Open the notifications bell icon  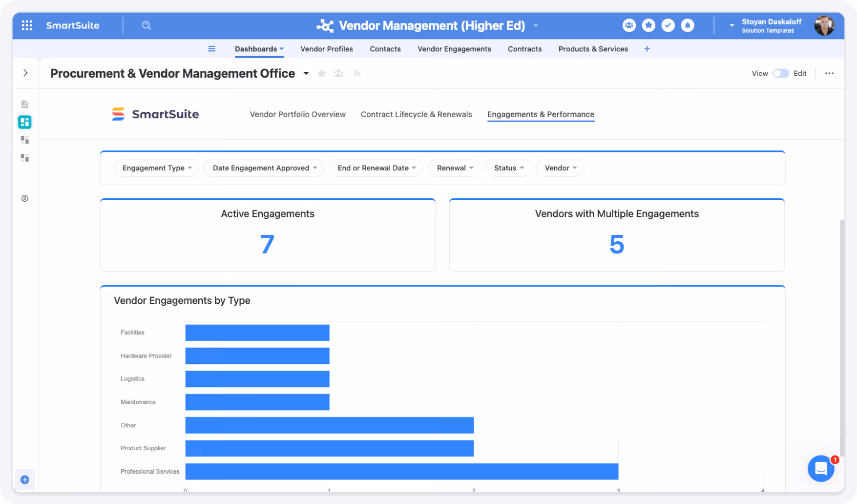tap(688, 25)
